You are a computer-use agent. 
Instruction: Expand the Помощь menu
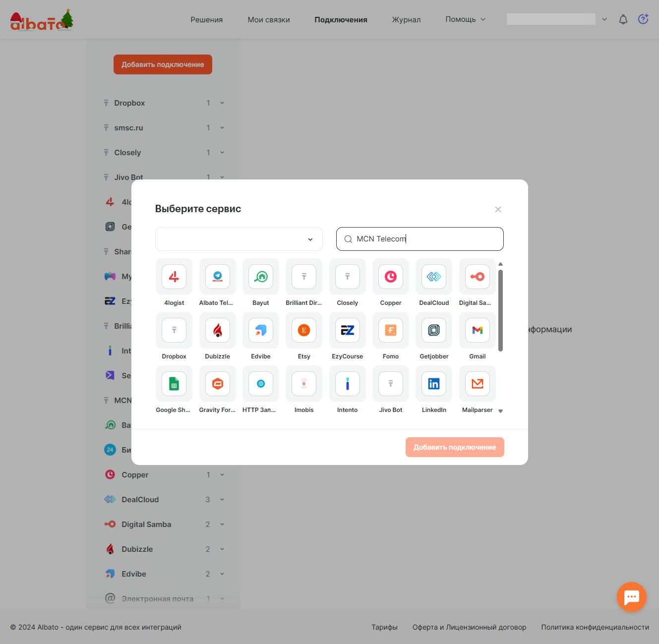pyautogui.click(x=465, y=19)
